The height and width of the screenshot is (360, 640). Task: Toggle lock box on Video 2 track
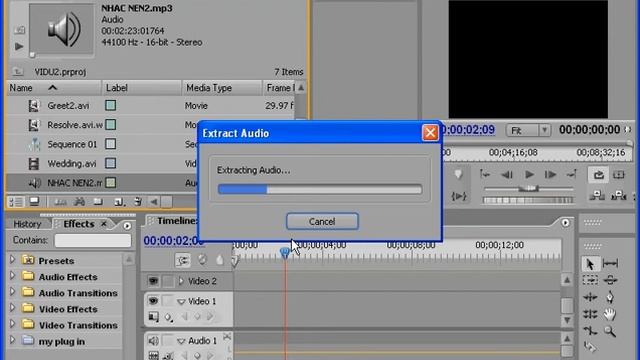tap(168, 281)
